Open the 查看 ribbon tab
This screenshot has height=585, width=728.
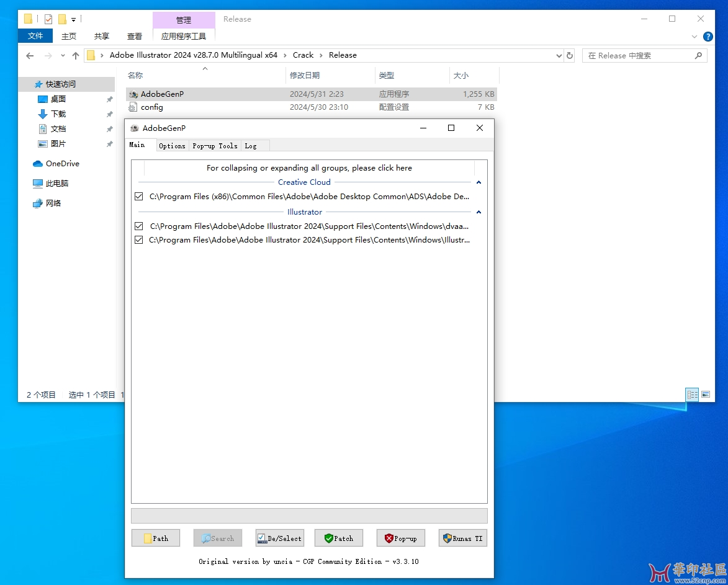click(x=135, y=36)
